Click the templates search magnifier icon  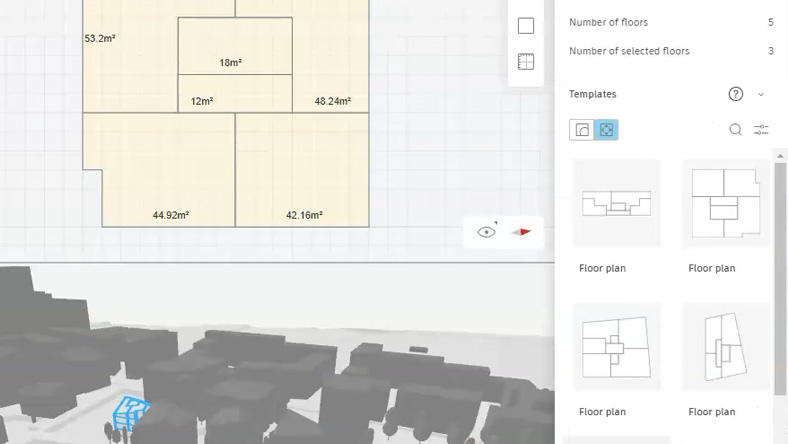tap(735, 130)
